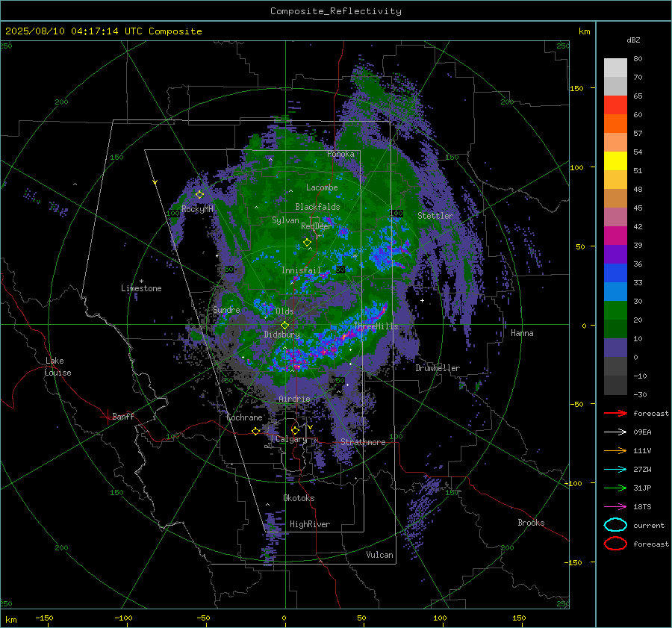This screenshot has width=672, height=628.
Task: Click the Cochrane city label
Action: (244, 417)
